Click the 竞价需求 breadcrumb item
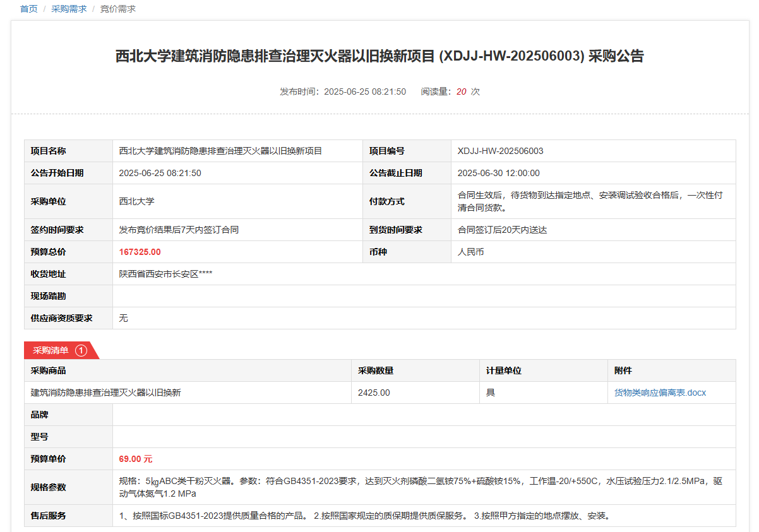Viewport: 759px width, 532px height. pyautogui.click(x=117, y=9)
